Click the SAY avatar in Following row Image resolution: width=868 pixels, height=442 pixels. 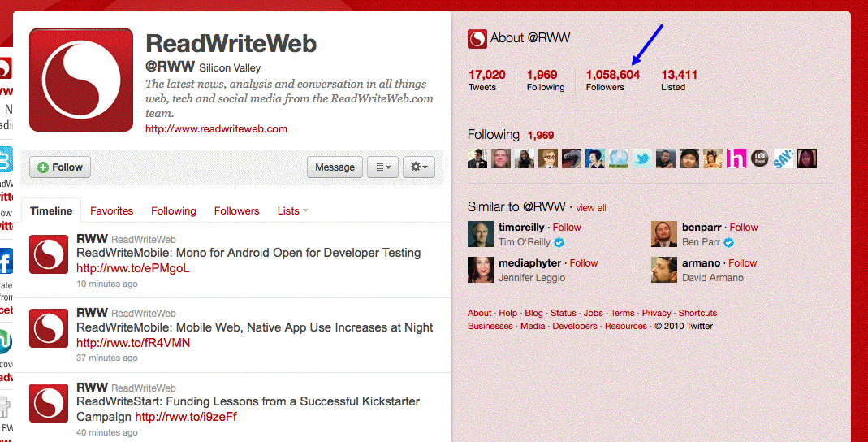click(784, 158)
